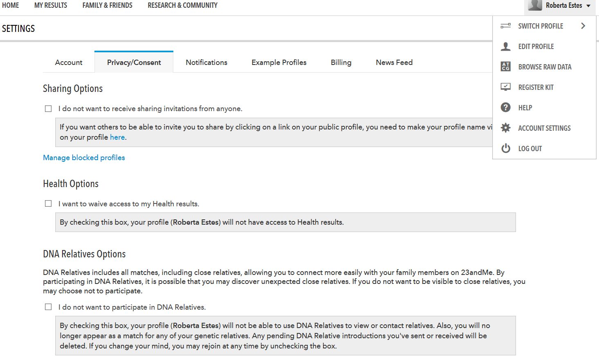Viewport: 599px width, 364px height.
Task: Click the Log Out power icon
Action: coord(506,148)
